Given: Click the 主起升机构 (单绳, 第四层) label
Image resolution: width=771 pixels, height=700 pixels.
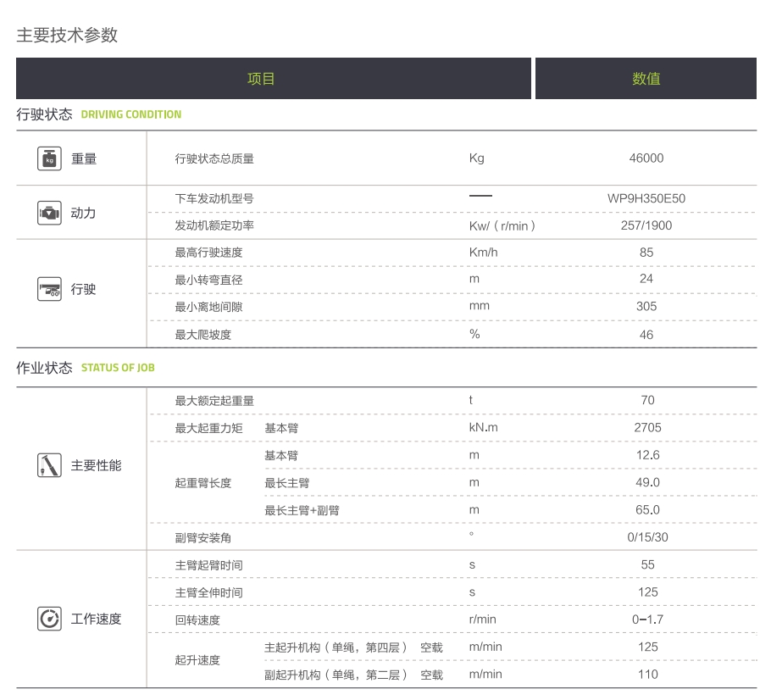Looking at the screenshot, I should click(x=336, y=647).
